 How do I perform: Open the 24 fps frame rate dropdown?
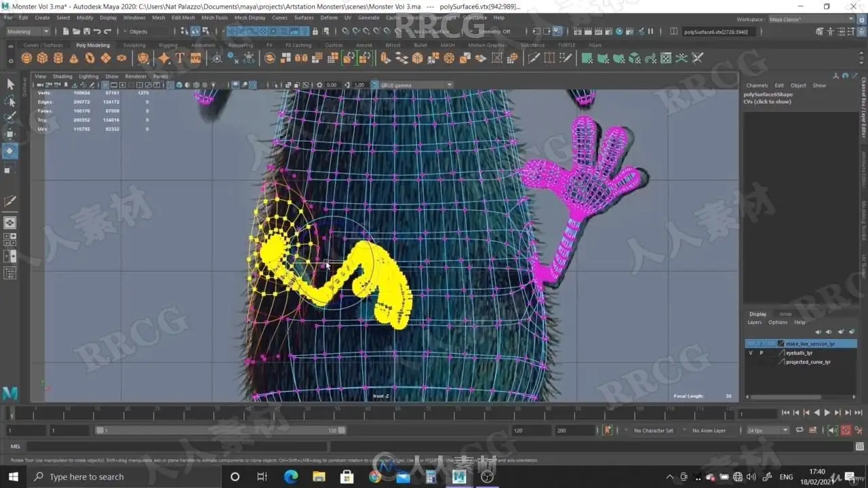click(x=768, y=430)
